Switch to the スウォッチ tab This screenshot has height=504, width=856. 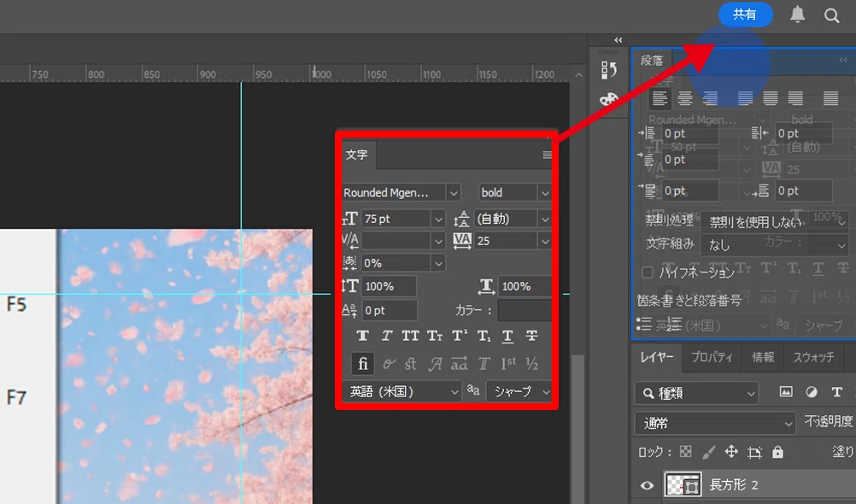coord(813,357)
